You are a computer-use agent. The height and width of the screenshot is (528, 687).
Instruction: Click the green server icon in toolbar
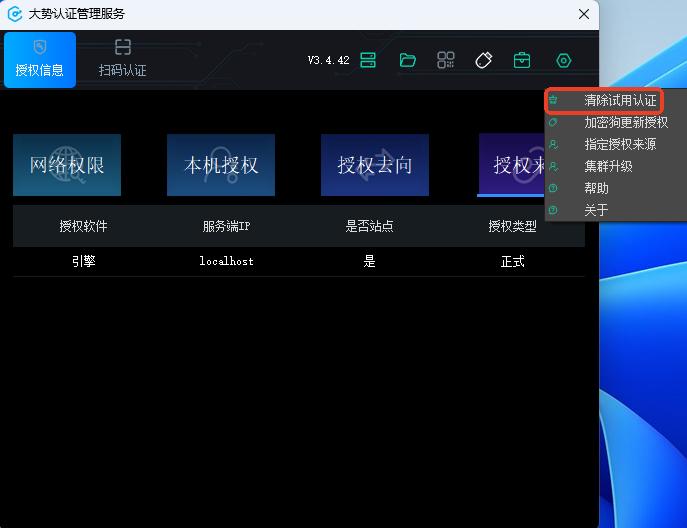(x=368, y=60)
